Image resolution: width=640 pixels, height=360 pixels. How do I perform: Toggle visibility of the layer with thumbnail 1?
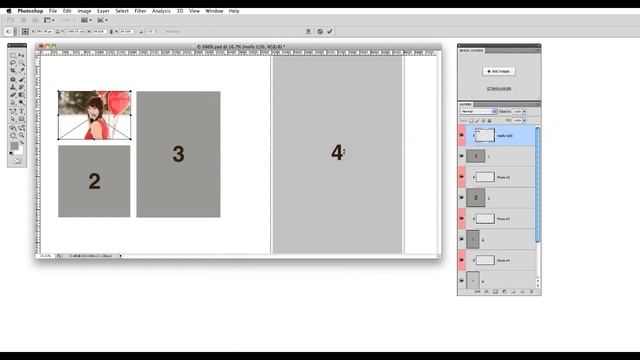pyautogui.click(x=462, y=156)
